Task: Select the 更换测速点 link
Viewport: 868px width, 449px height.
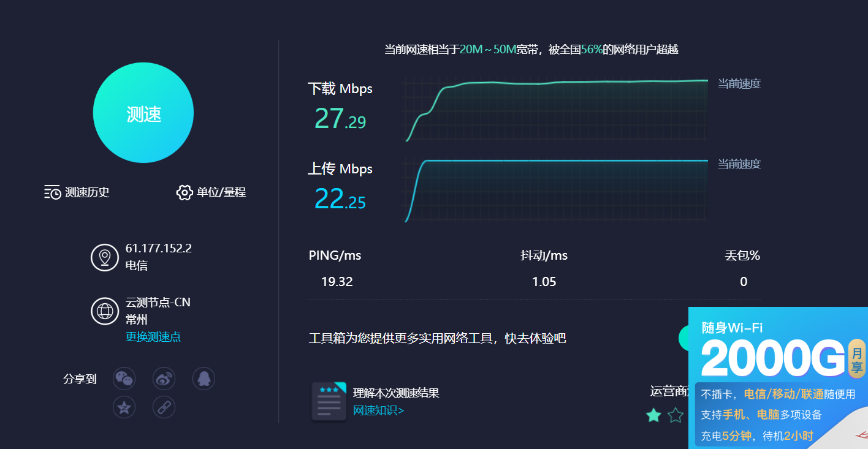Action: (153, 337)
